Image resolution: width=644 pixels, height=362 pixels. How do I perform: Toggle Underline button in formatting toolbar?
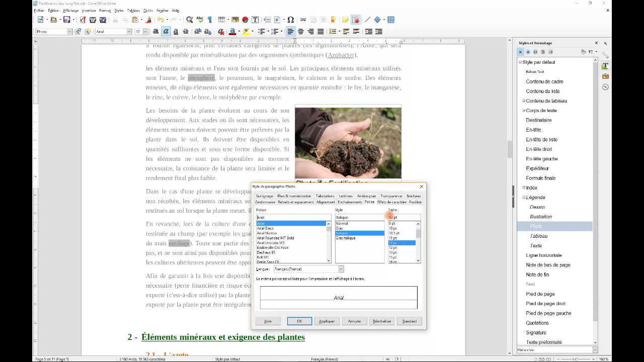[x=176, y=31]
